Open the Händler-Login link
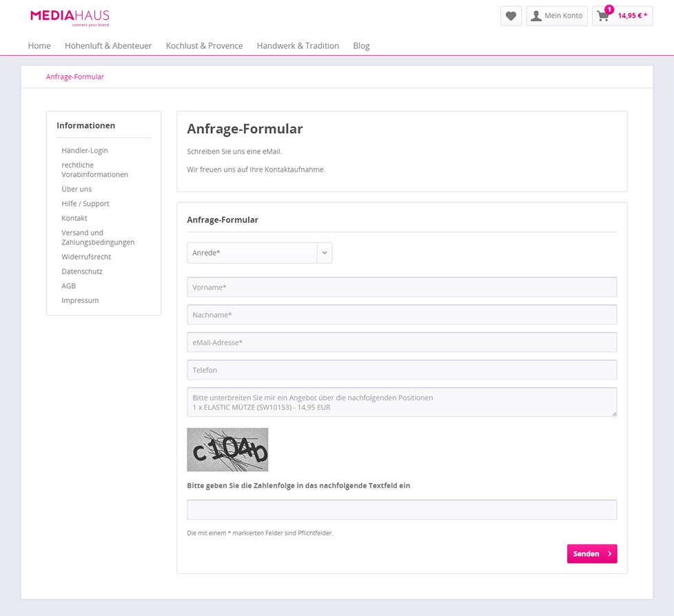Image resolution: width=674 pixels, height=616 pixels. [x=84, y=150]
